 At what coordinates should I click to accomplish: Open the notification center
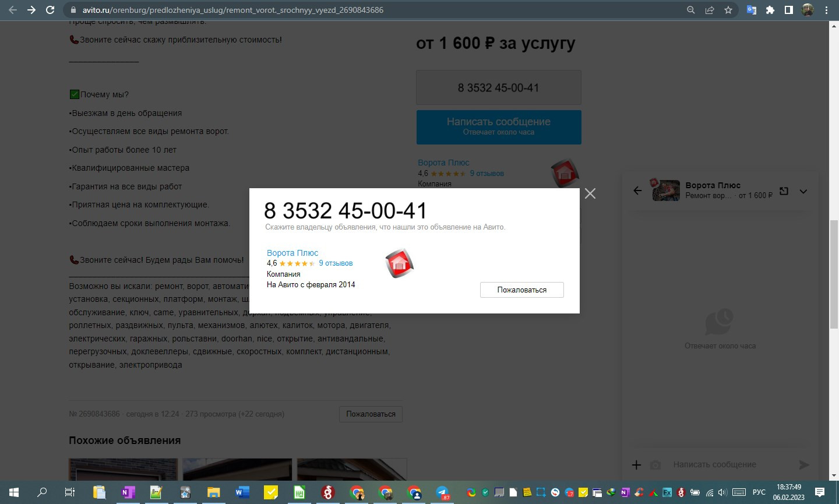pos(819,492)
